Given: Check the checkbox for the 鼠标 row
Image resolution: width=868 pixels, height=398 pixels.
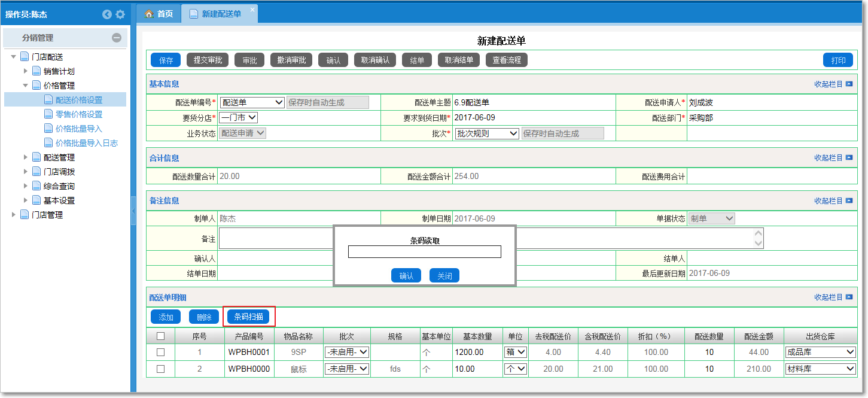Looking at the screenshot, I should [x=160, y=369].
